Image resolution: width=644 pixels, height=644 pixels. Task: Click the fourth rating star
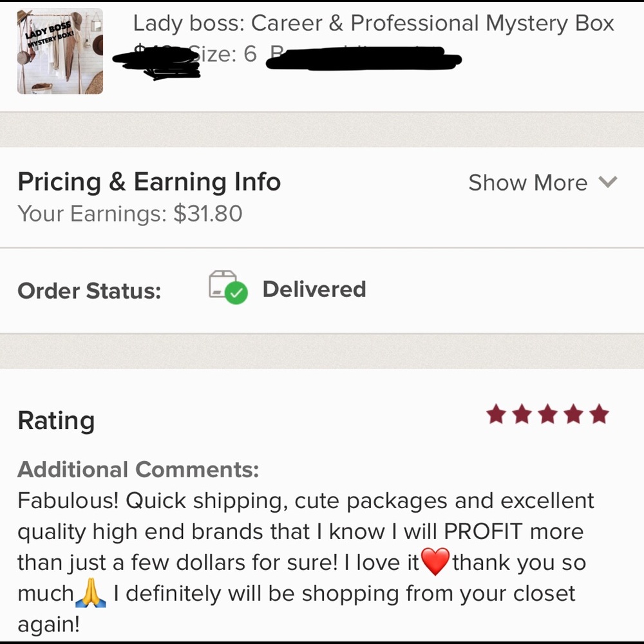[x=573, y=415]
